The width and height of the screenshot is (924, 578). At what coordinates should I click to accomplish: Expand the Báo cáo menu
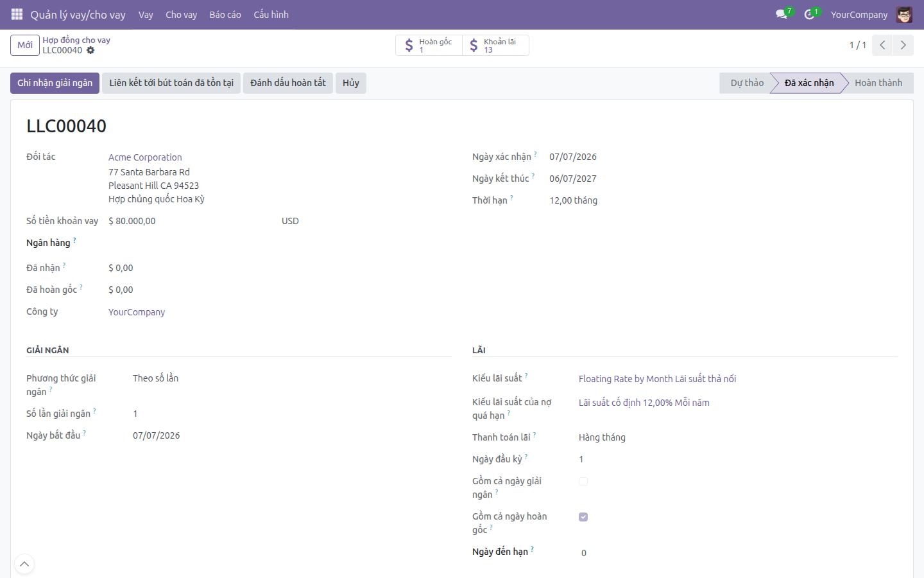pos(225,14)
